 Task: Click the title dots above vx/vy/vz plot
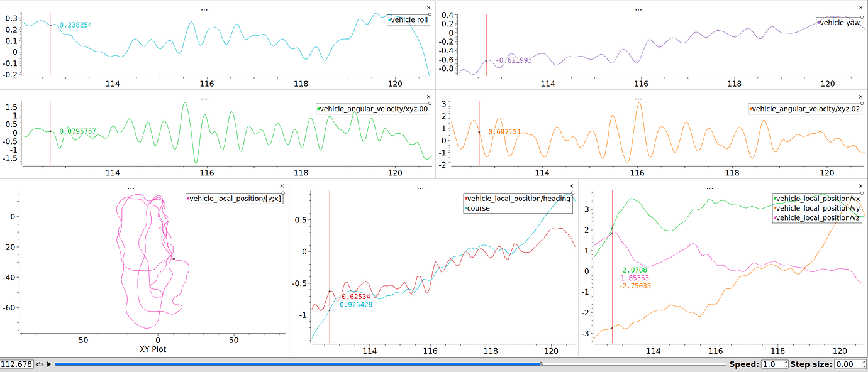click(x=709, y=187)
